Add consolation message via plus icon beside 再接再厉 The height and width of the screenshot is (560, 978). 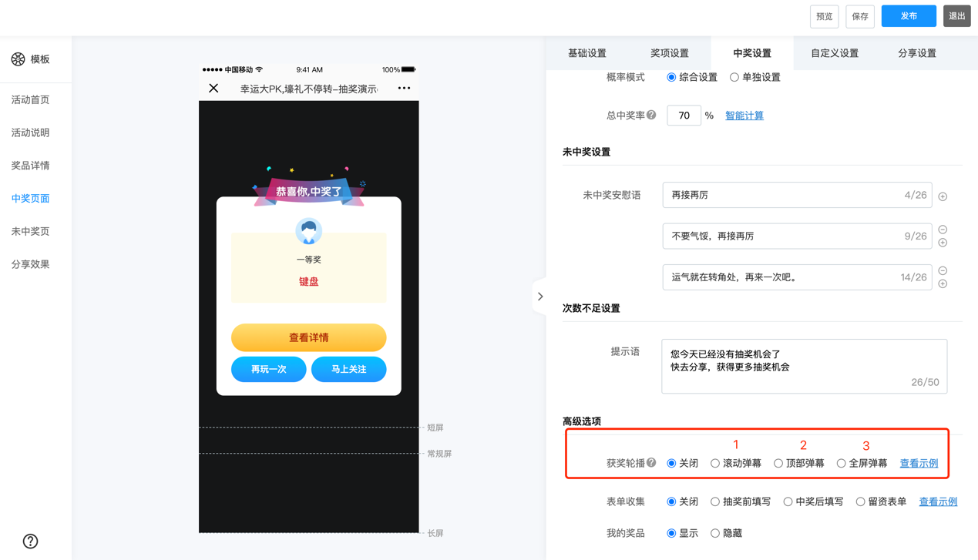coord(943,197)
